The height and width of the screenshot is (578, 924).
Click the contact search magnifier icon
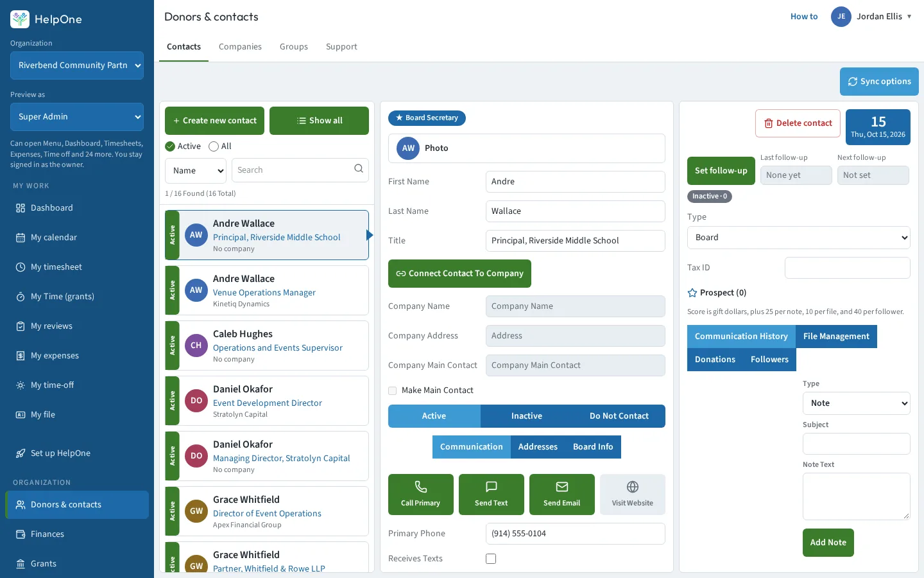point(359,169)
